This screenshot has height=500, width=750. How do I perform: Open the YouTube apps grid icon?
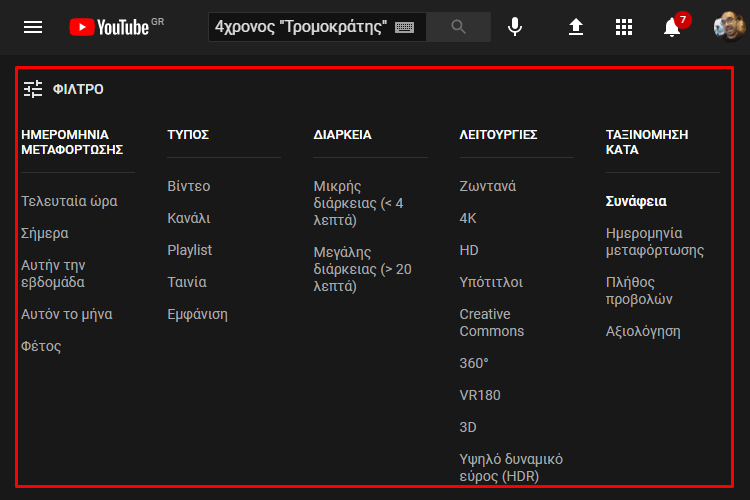pos(624,27)
